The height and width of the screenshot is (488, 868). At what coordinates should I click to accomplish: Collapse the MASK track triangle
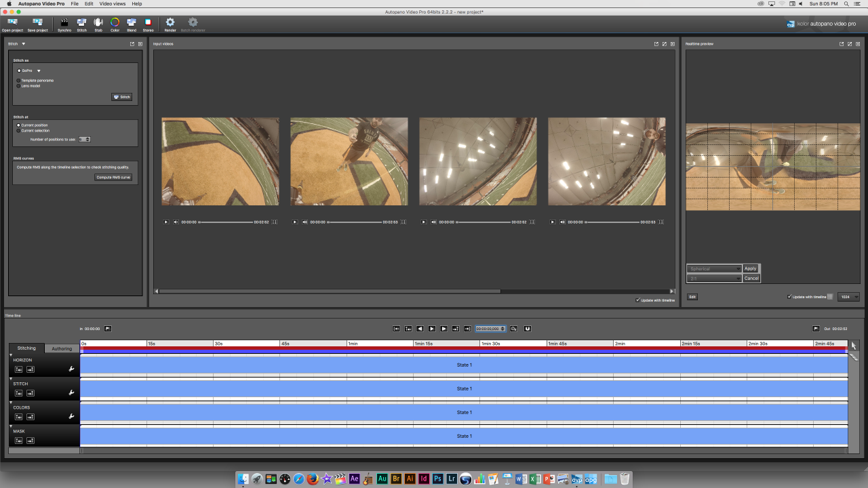pos(11,426)
